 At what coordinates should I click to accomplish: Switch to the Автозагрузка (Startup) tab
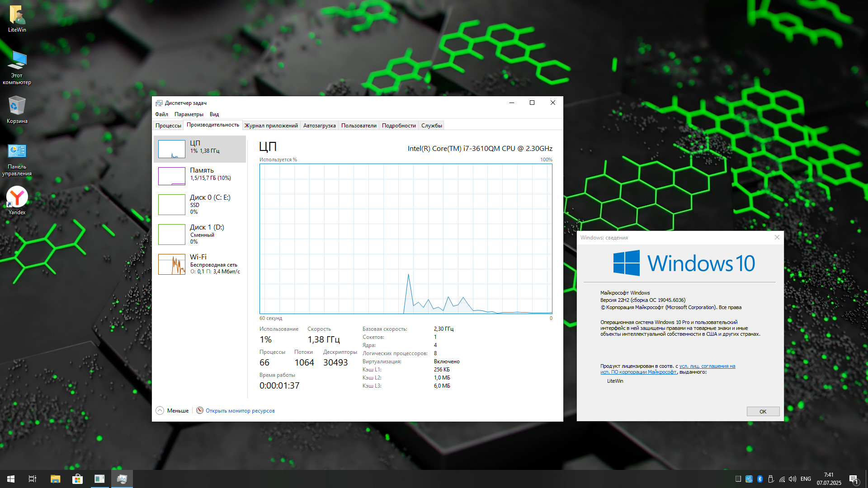point(319,126)
